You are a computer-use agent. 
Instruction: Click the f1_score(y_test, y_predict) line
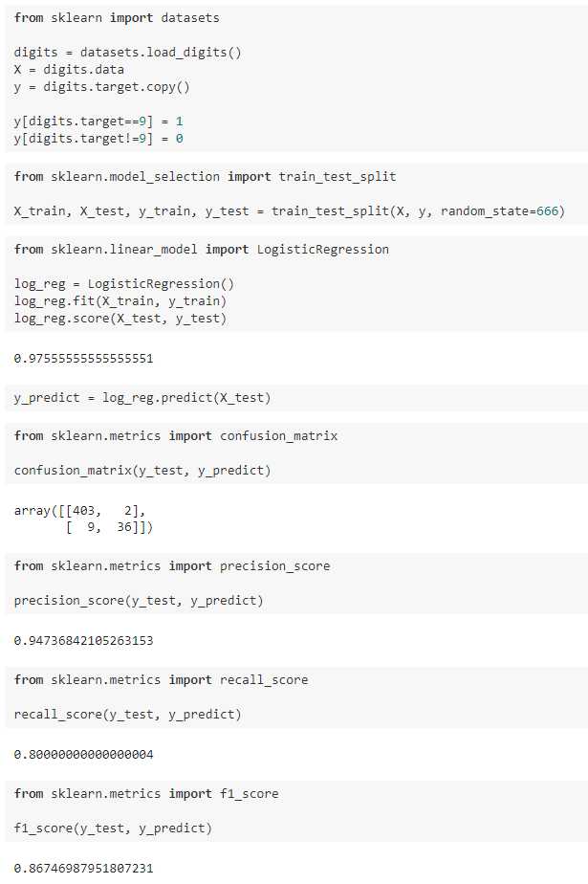tap(113, 828)
